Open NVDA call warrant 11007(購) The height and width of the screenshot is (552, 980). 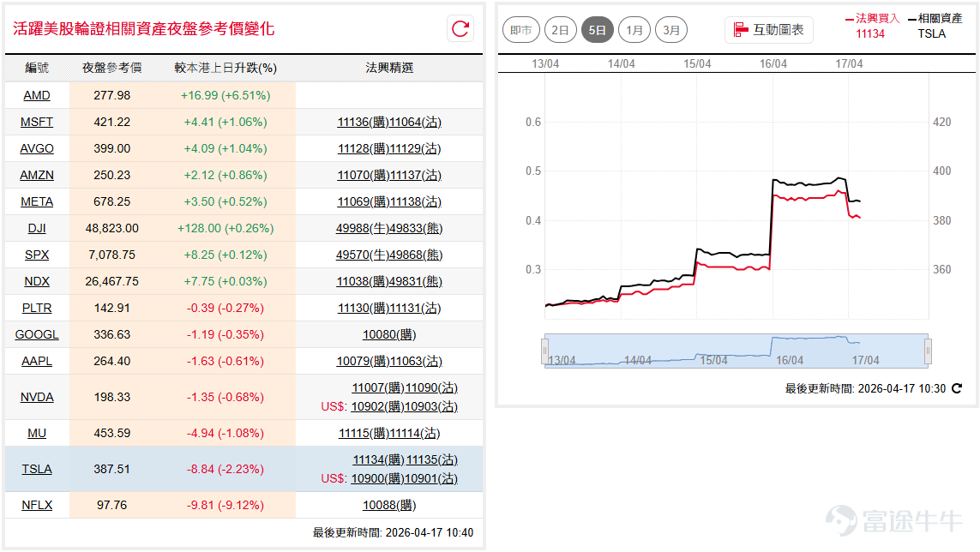(x=378, y=387)
